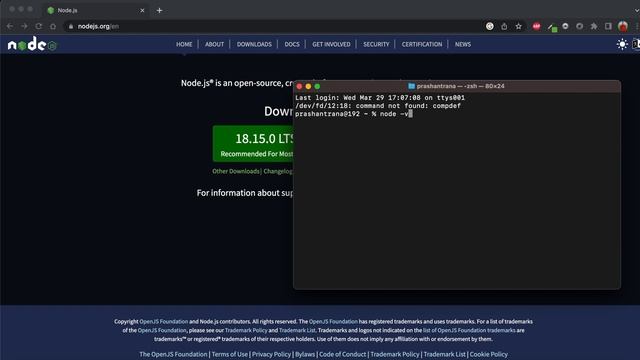Open the browser home button
Viewport: 640px width, 360px height.
(x=53, y=26)
